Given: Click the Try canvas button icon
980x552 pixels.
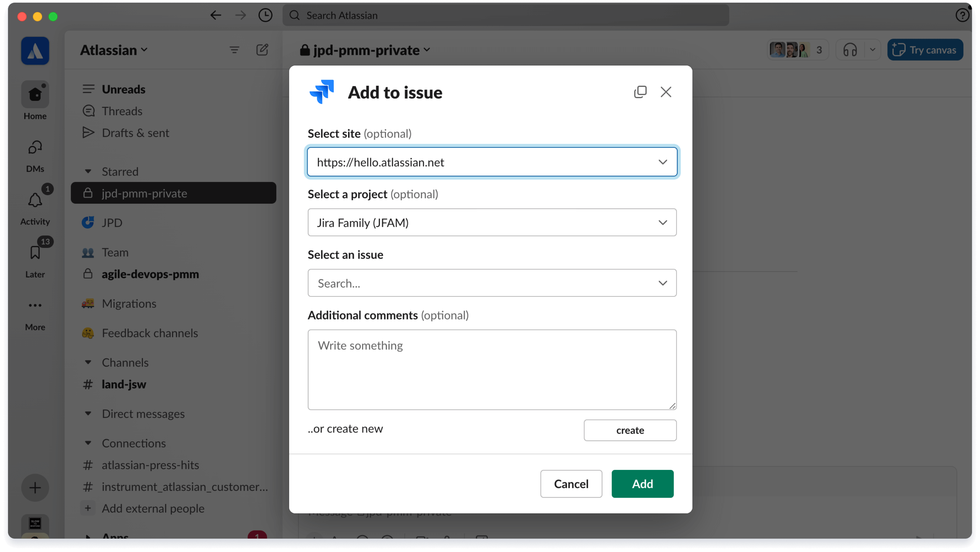Looking at the screenshot, I should (899, 50).
